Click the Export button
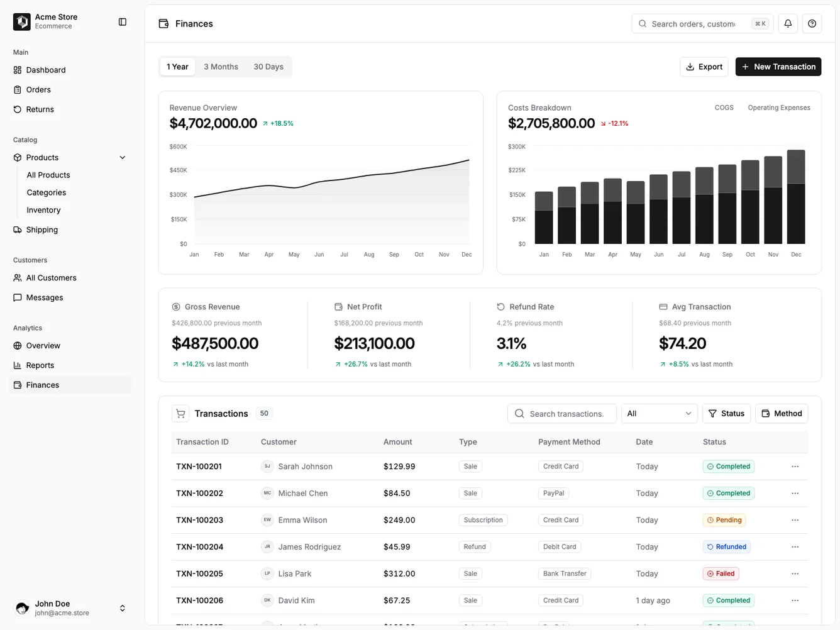Screen dimensions: 840x630 pos(704,66)
